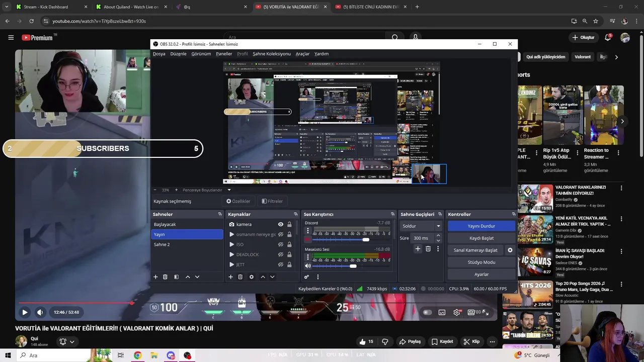Unmute the Discord audio channel
Viewport: 644px width, 362px height.
(308, 239)
